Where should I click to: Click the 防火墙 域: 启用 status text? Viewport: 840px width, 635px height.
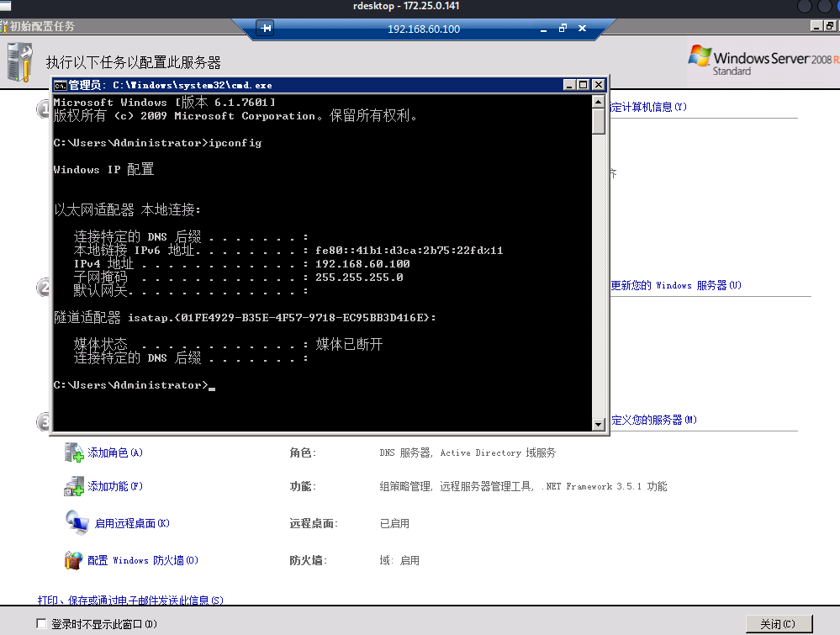pos(399,560)
